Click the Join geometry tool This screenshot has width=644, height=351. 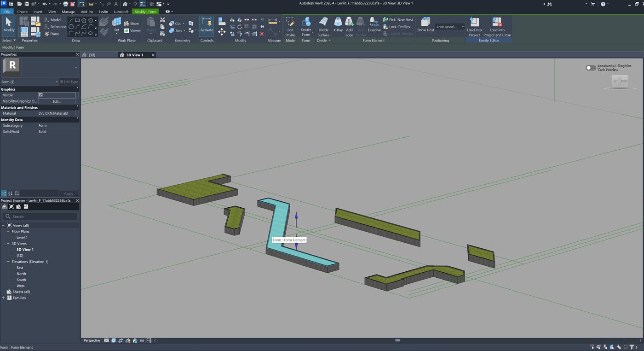pyautogui.click(x=176, y=30)
